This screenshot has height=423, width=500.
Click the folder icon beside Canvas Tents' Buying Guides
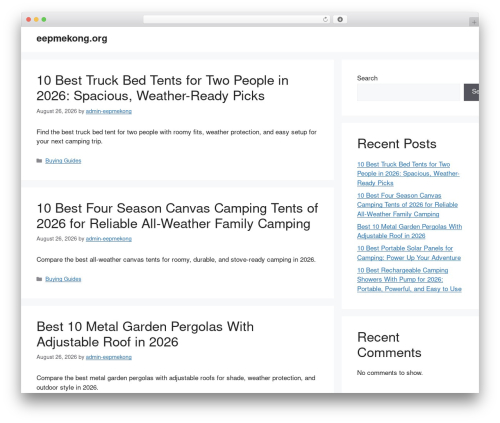pos(39,279)
